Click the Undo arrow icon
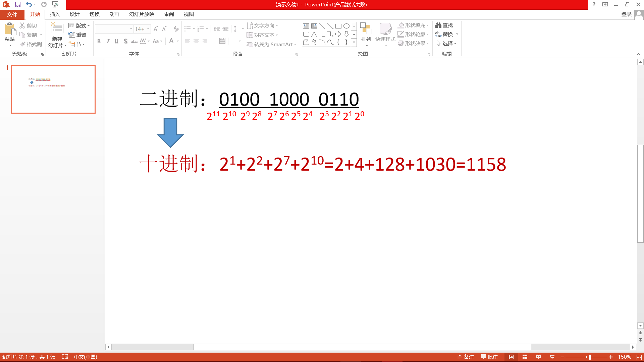Viewport: 644px width, 362px height. pyautogui.click(x=29, y=4)
